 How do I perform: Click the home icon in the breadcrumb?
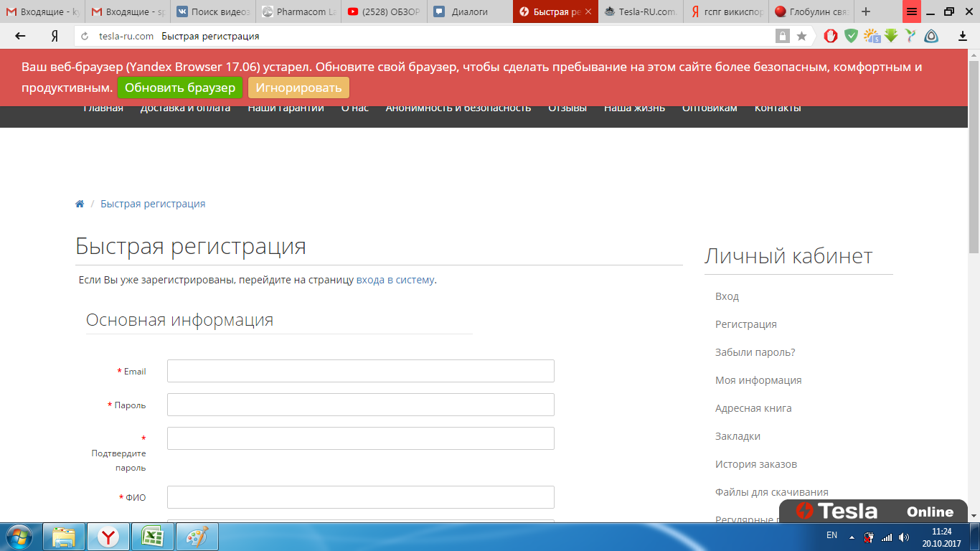(x=80, y=204)
